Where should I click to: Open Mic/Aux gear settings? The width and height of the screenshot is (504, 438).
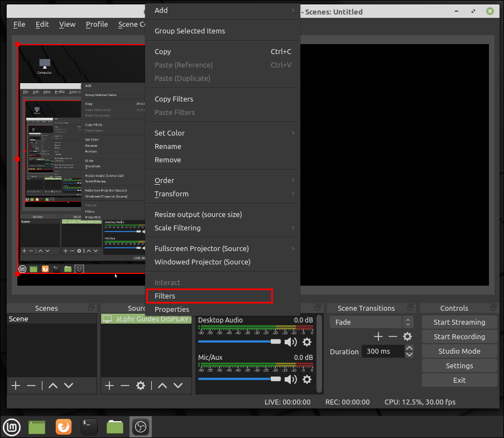(306, 379)
